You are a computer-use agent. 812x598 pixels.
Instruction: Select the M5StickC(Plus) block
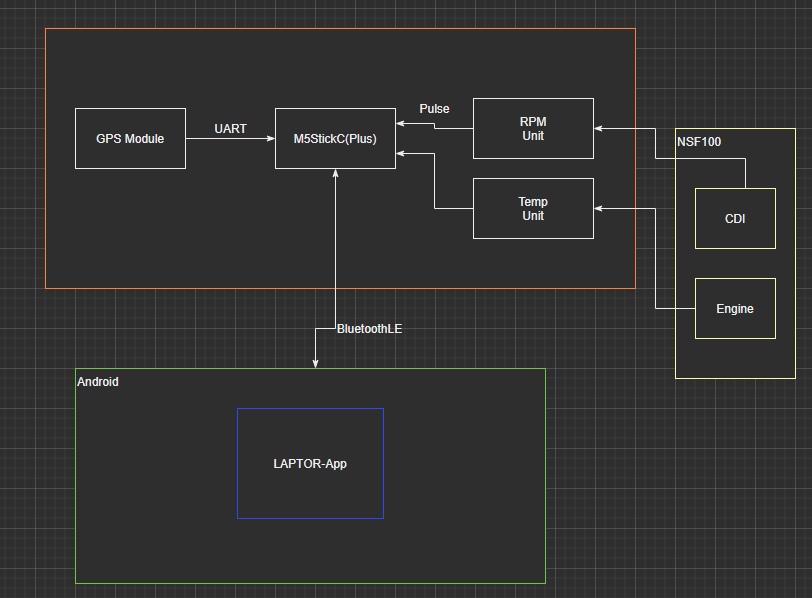click(335, 138)
